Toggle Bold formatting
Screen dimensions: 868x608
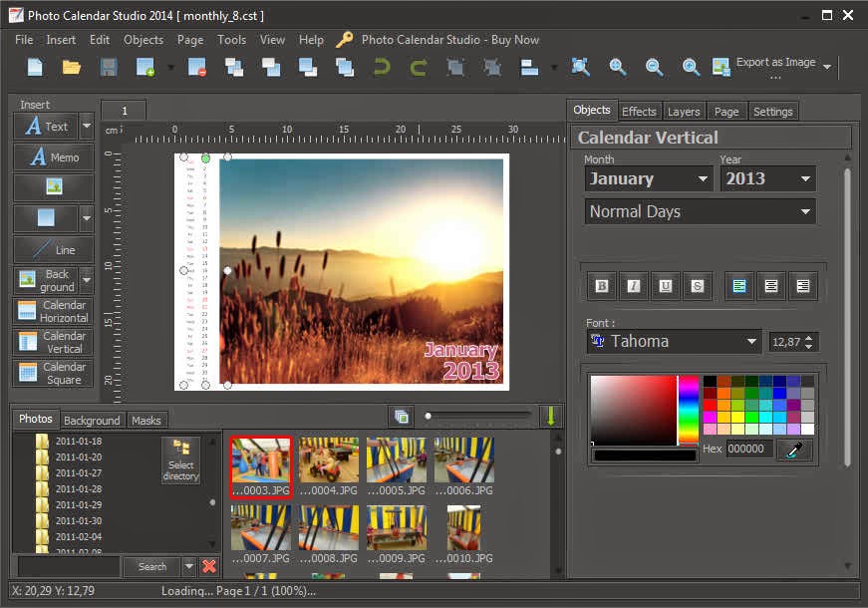[602, 286]
